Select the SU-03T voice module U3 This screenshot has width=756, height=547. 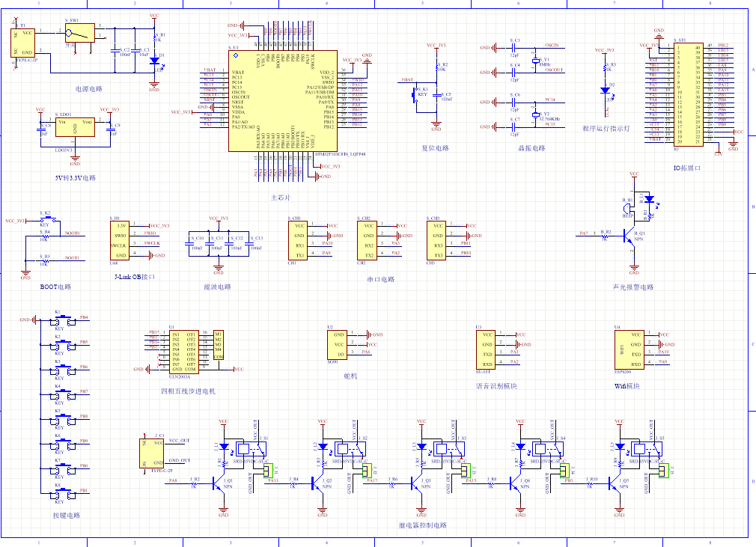click(x=486, y=349)
